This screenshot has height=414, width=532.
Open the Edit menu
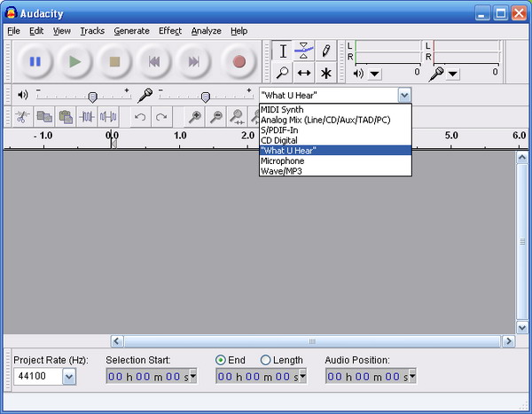36,31
